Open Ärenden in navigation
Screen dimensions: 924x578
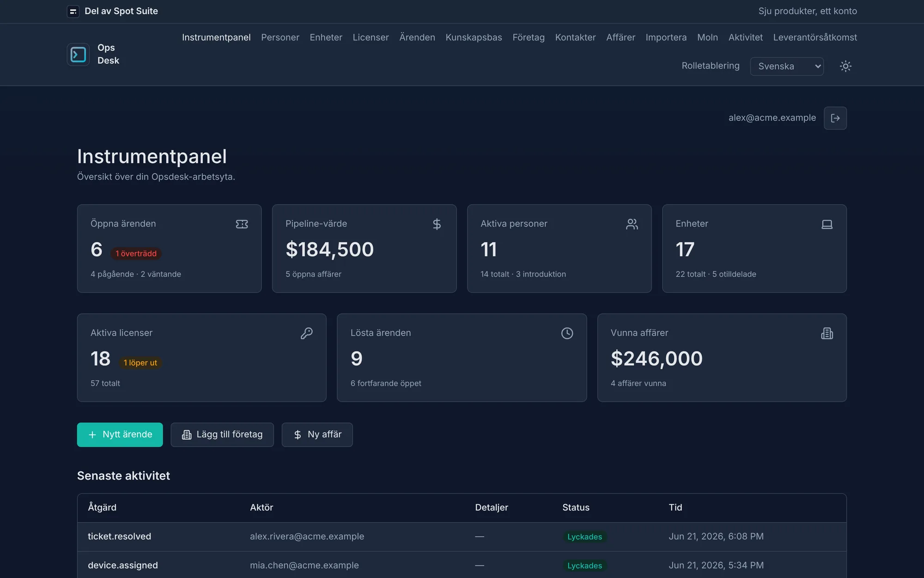coord(417,37)
